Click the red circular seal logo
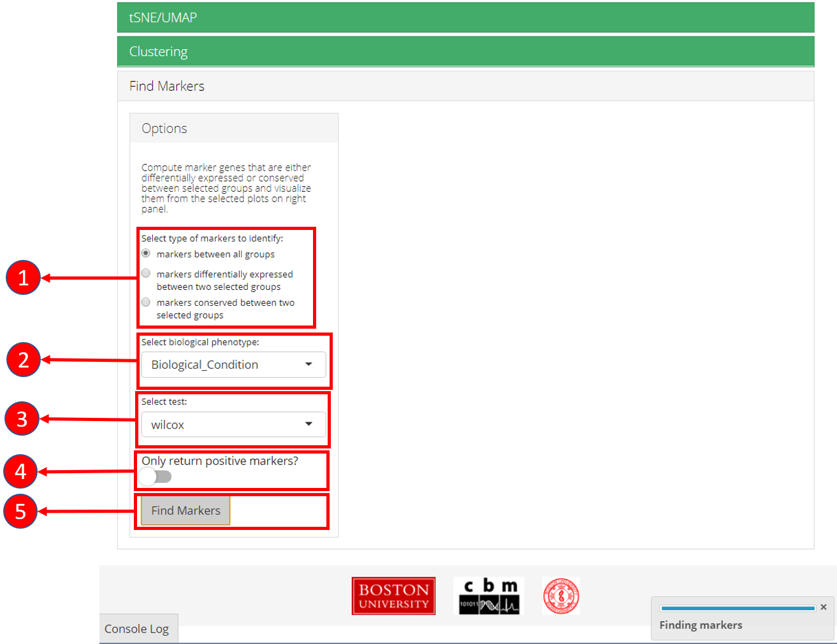This screenshot has height=644, width=837. (x=561, y=596)
